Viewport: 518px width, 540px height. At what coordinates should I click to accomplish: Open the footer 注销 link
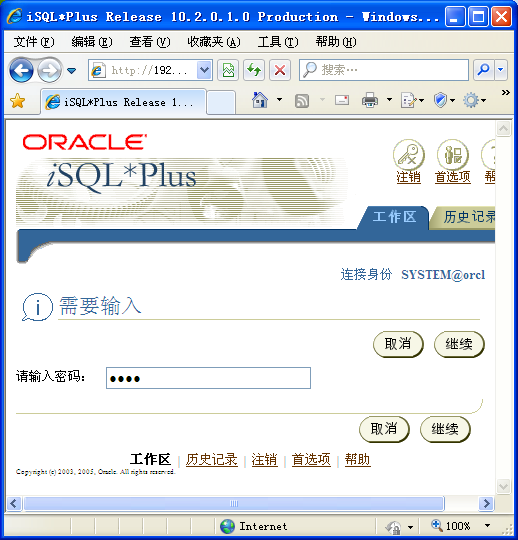[x=265, y=459]
